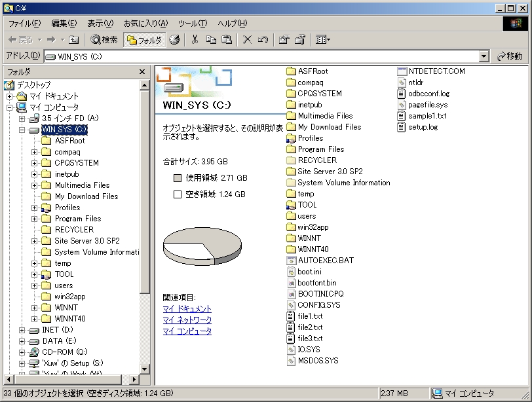Open the お気に入り(A) menu
Viewport: 532px width, 402px height.
click(145, 24)
